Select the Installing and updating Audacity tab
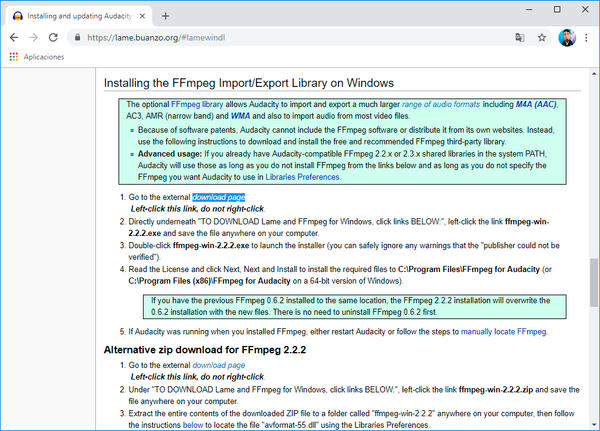This screenshot has height=431, width=600. [x=79, y=16]
